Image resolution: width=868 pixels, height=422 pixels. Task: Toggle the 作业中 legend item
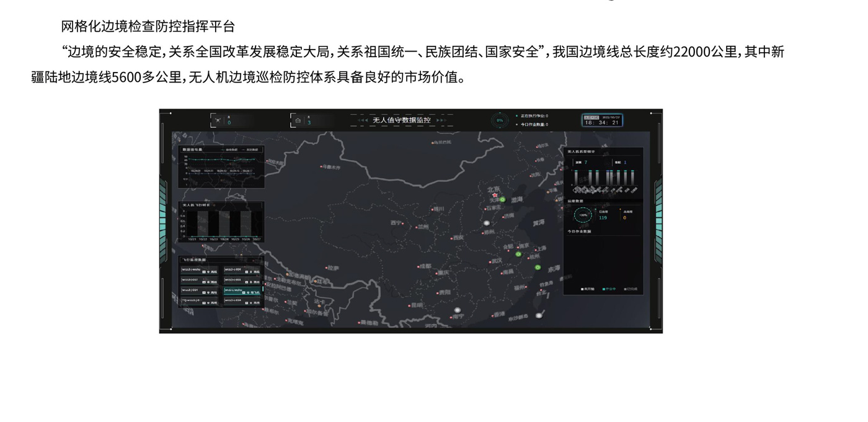(x=609, y=289)
